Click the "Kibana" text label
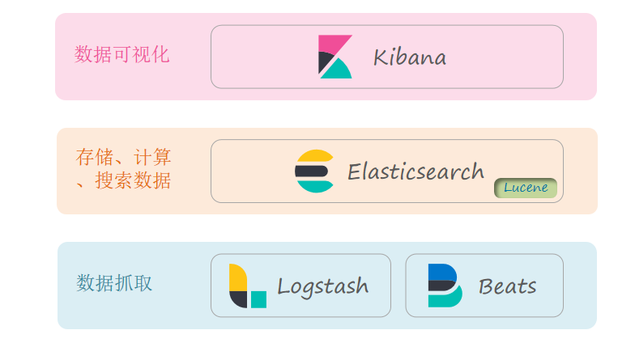 point(409,57)
